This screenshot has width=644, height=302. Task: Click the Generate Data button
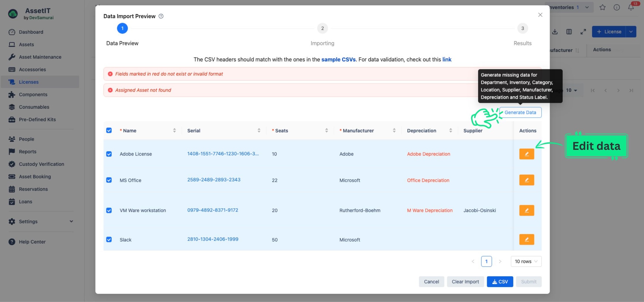pos(520,112)
